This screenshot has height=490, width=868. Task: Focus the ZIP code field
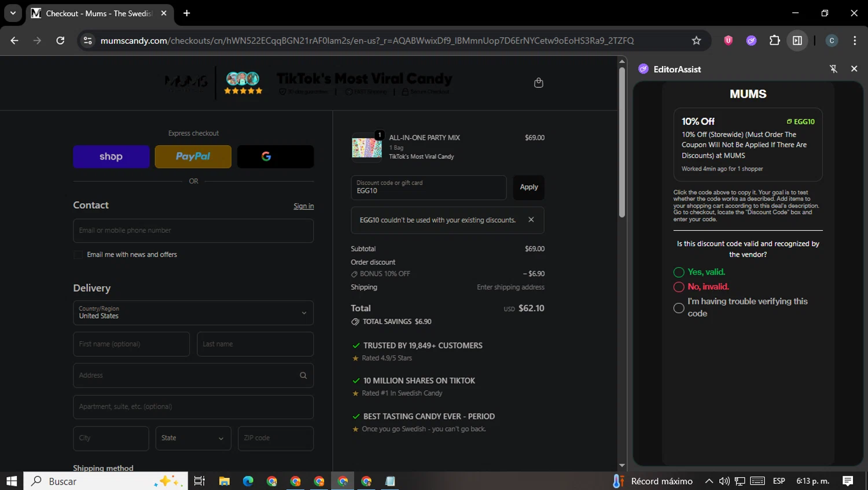pyautogui.click(x=275, y=439)
